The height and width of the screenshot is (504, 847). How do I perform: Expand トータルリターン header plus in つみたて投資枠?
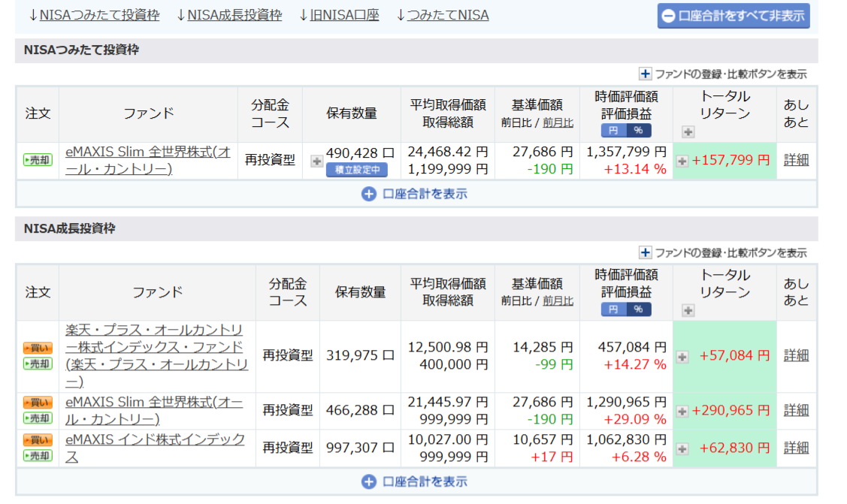(688, 131)
